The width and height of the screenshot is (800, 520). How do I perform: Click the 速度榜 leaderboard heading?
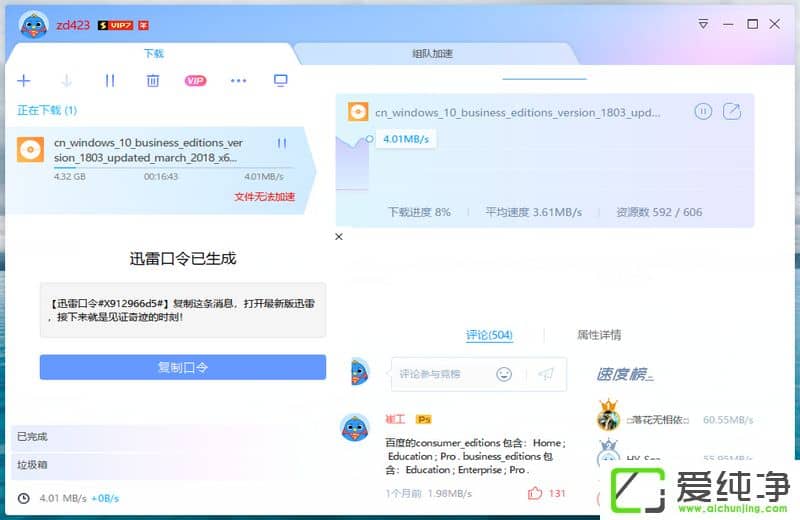coord(624,375)
